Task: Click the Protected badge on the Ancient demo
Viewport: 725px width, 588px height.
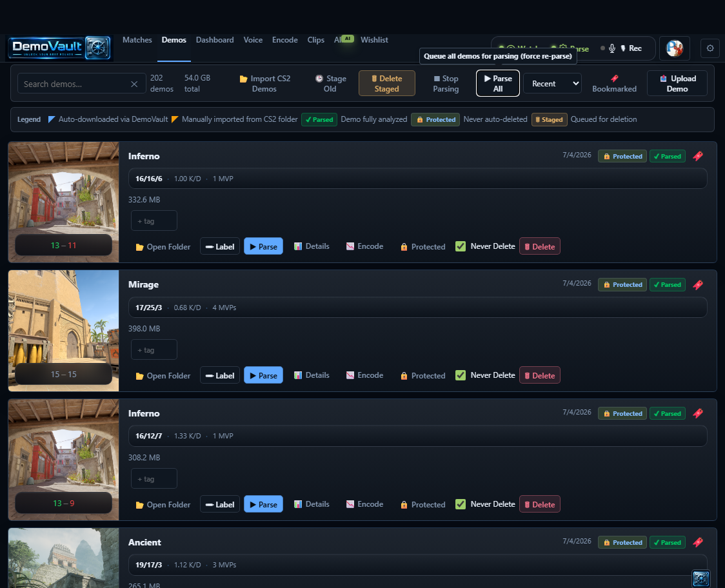Action: tap(622, 542)
